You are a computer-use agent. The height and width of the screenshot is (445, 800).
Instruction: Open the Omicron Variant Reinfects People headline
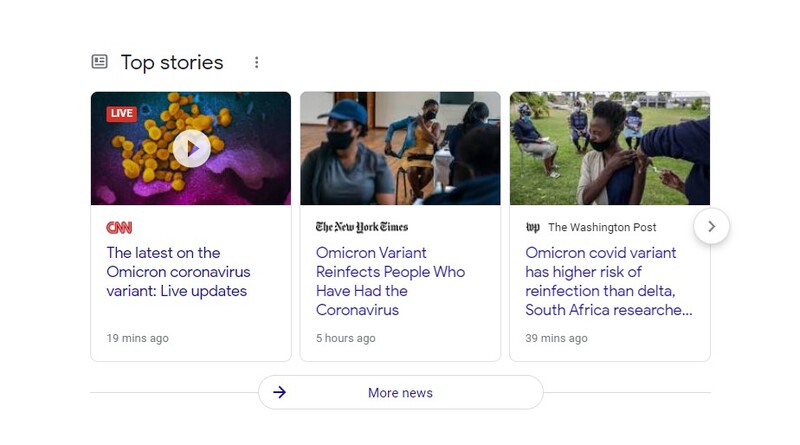click(390, 281)
